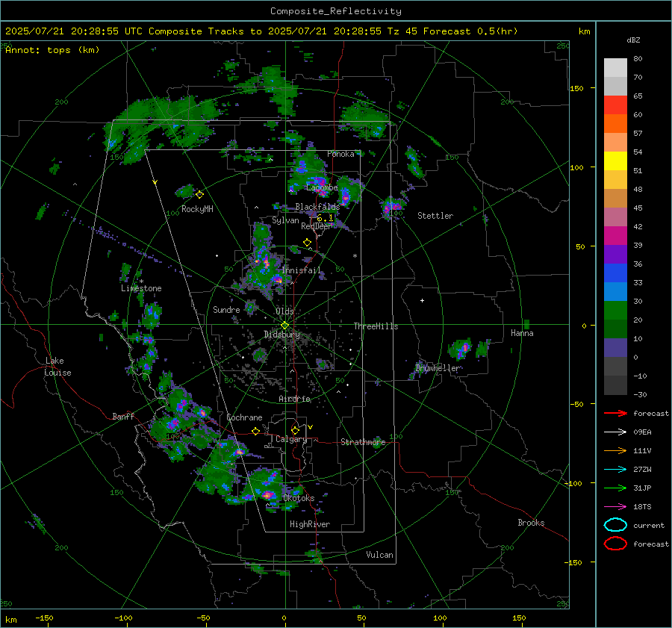The width and height of the screenshot is (672, 628).
Task: Click the cyan 27ZW arrow in the legend
Action: [615, 470]
